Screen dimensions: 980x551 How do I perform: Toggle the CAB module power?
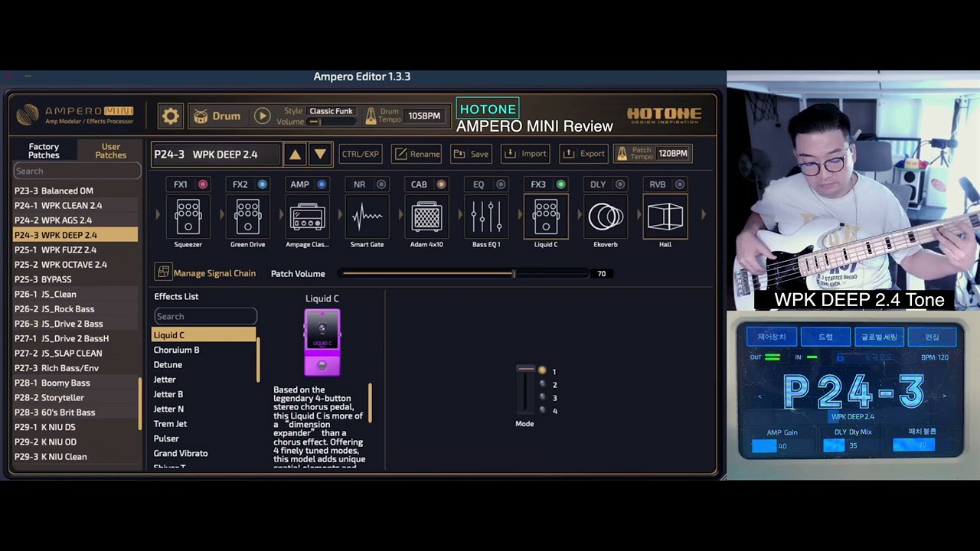pos(441,184)
